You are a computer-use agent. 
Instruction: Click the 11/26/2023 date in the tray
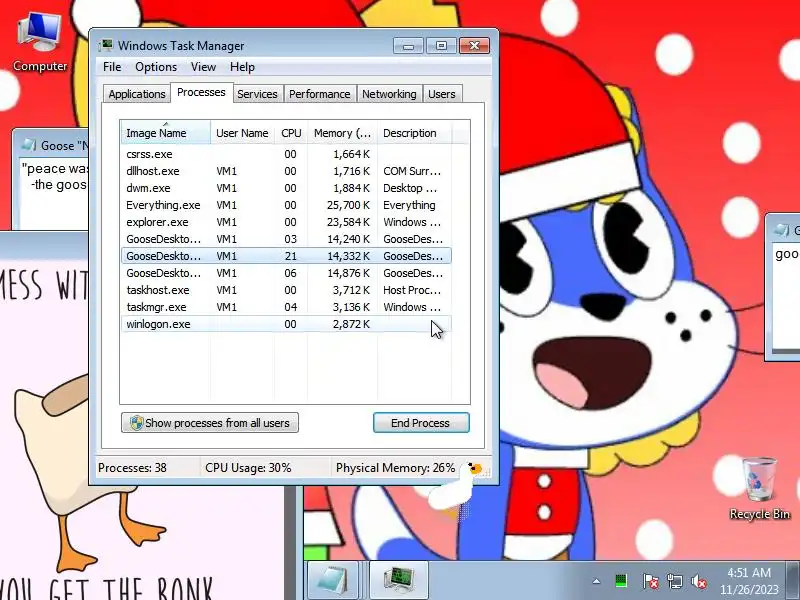pyautogui.click(x=749, y=590)
